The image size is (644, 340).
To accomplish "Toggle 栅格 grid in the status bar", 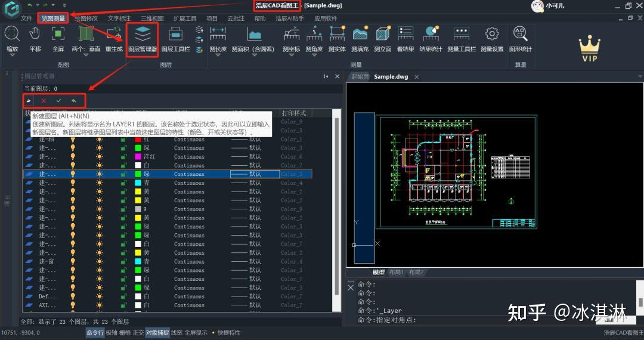I will (x=125, y=333).
